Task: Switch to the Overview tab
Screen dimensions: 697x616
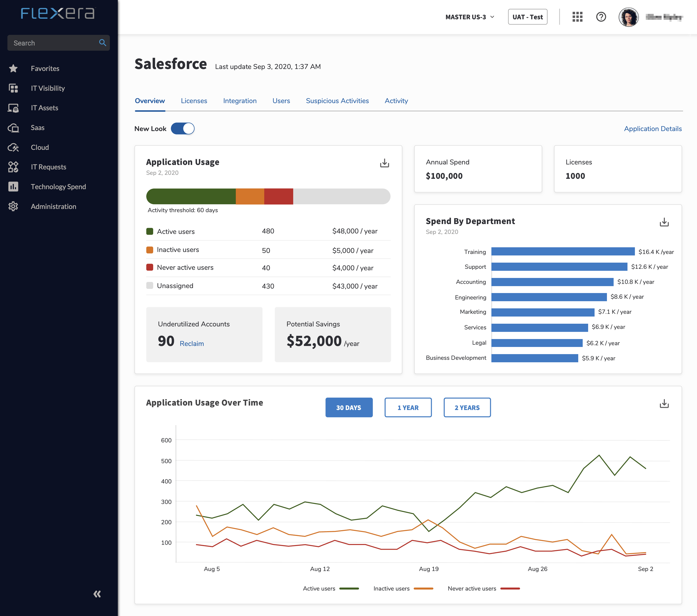Action: (x=150, y=101)
